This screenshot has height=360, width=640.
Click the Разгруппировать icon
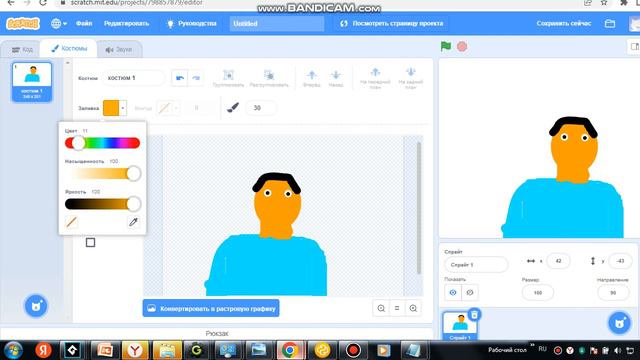pos(269,78)
